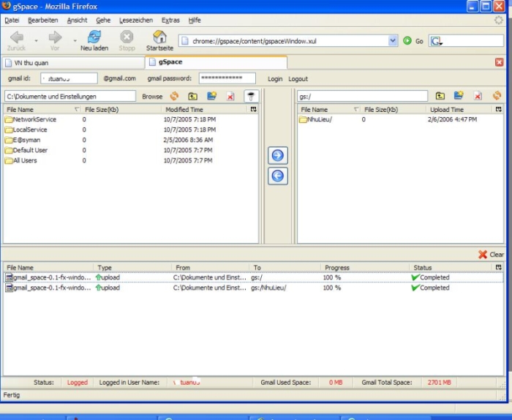Open the Datei menu
512x420 pixels.
(12, 20)
